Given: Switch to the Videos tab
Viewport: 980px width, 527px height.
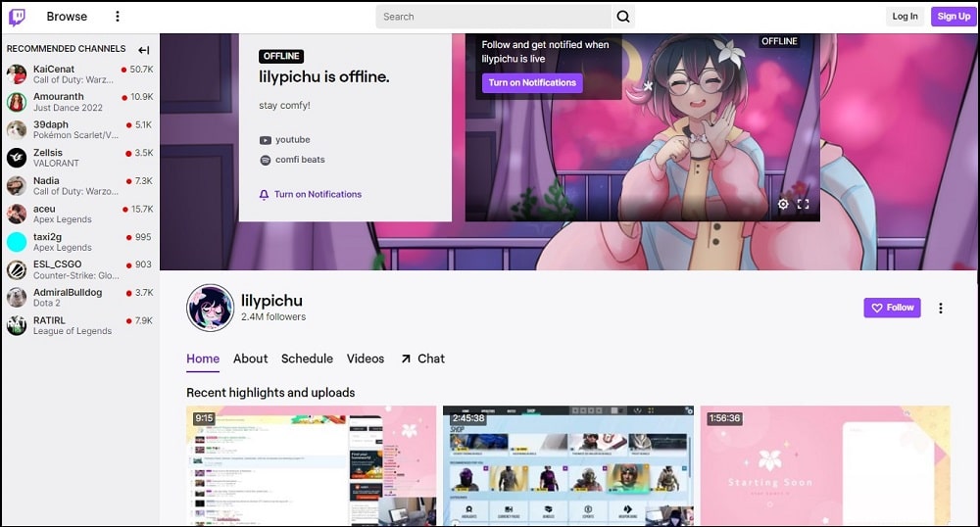Looking at the screenshot, I should click(365, 359).
